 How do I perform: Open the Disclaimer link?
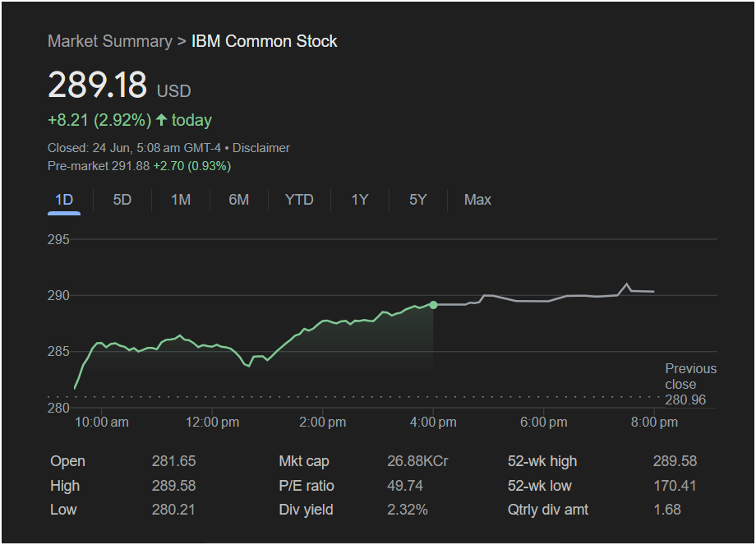[260, 148]
